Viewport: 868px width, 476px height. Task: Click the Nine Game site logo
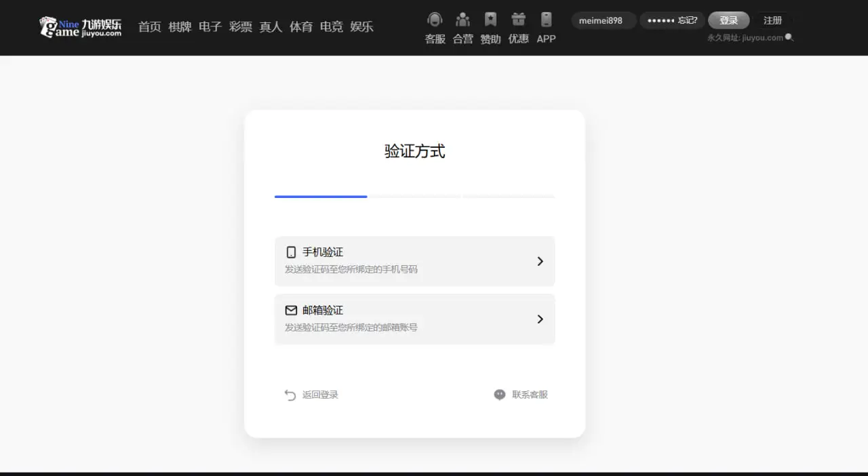[x=79, y=28]
